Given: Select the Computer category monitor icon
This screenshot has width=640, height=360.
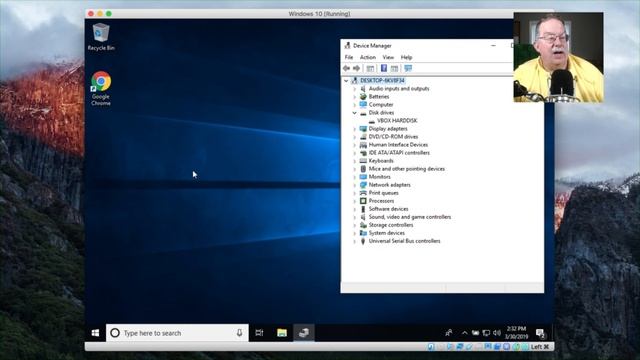Looking at the screenshot, I should coord(363,104).
